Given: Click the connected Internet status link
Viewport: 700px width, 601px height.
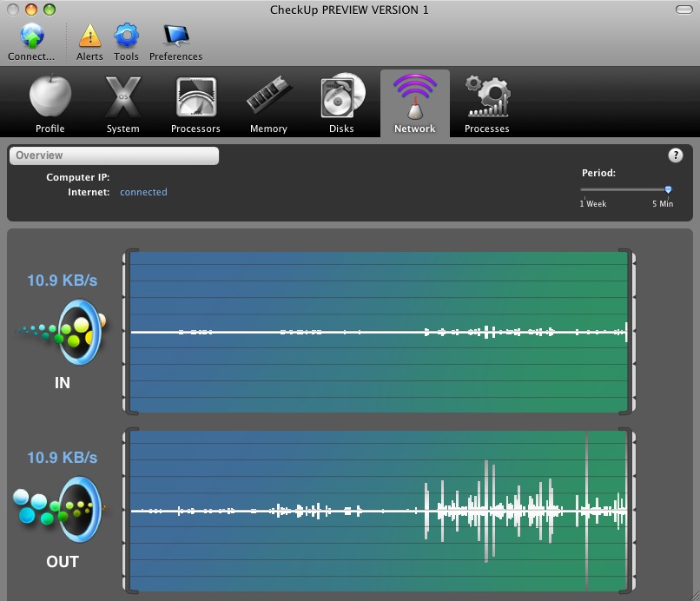Looking at the screenshot, I should 143,192.
